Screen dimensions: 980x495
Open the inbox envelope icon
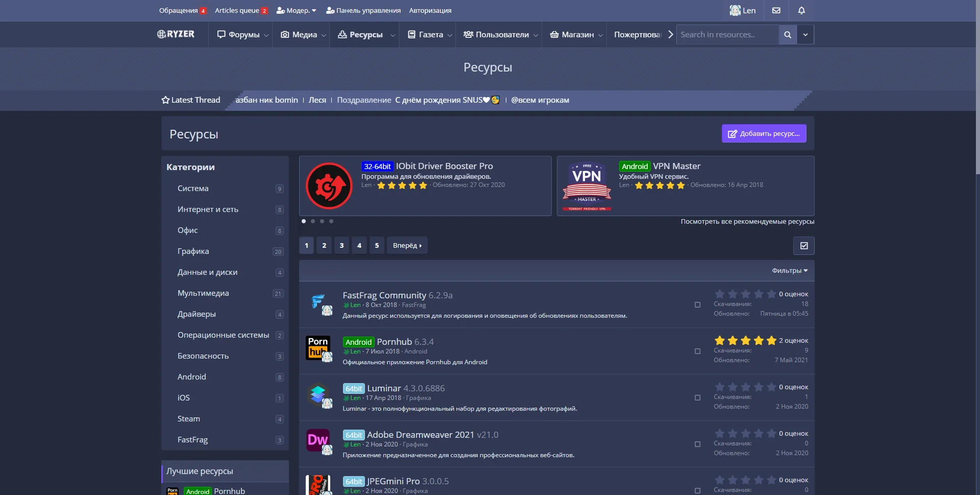tap(776, 10)
